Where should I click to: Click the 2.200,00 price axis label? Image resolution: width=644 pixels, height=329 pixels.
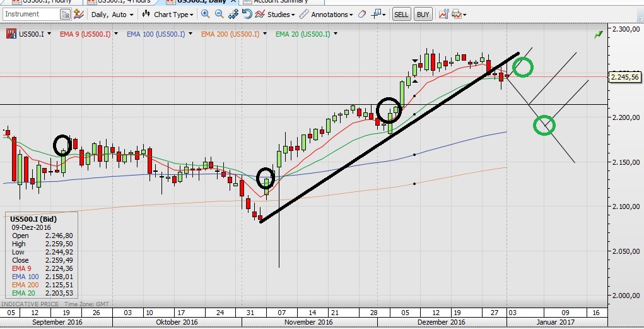click(626, 117)
